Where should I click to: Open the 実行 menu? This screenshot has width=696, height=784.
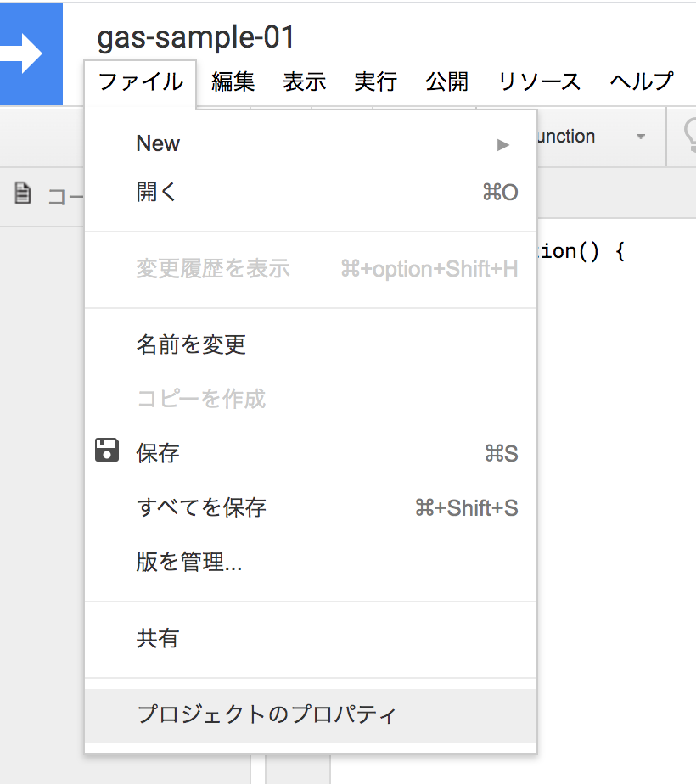[374, 81]
